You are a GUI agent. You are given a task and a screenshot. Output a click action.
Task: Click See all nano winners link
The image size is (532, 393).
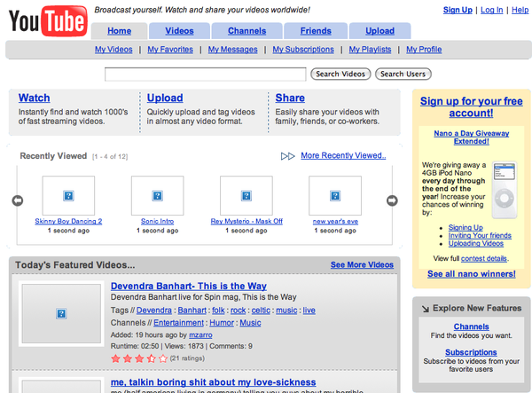472,274
